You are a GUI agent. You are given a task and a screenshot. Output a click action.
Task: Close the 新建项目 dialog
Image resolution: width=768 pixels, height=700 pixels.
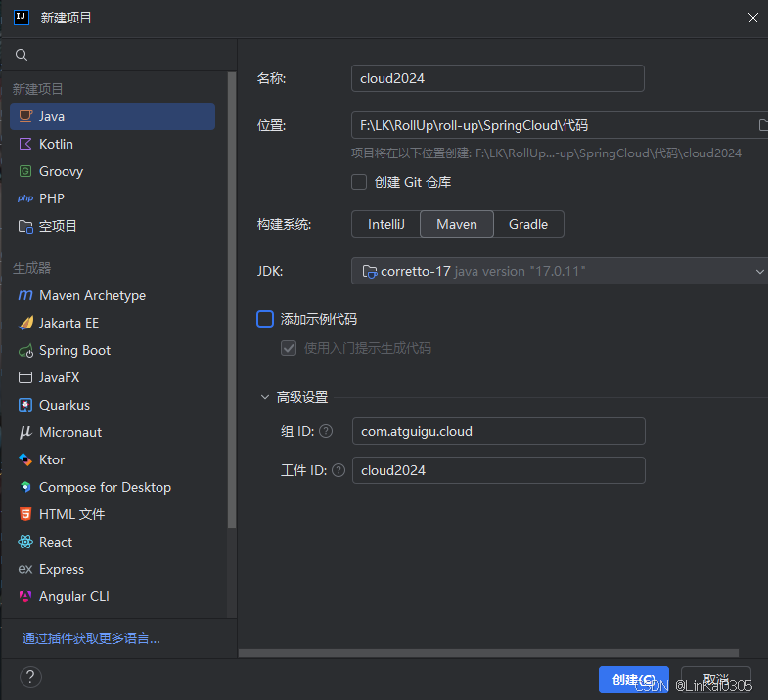pos(752,19)
